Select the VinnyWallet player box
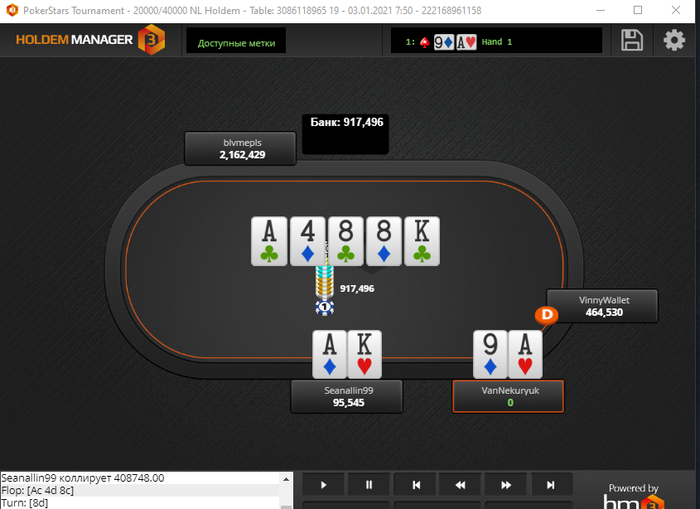The height and width of the screenshot is (509, 700). pyautogui.click(x=603, y=306)
